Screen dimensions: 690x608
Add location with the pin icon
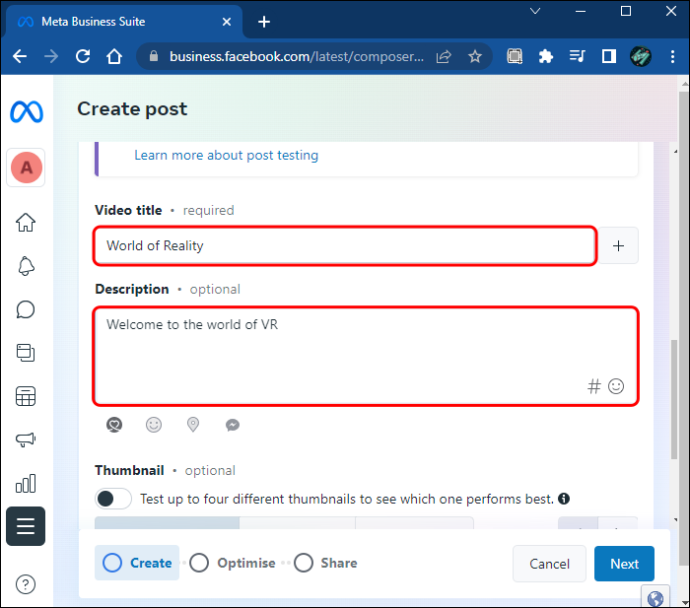pyautogui.click(x=193, y=425)
